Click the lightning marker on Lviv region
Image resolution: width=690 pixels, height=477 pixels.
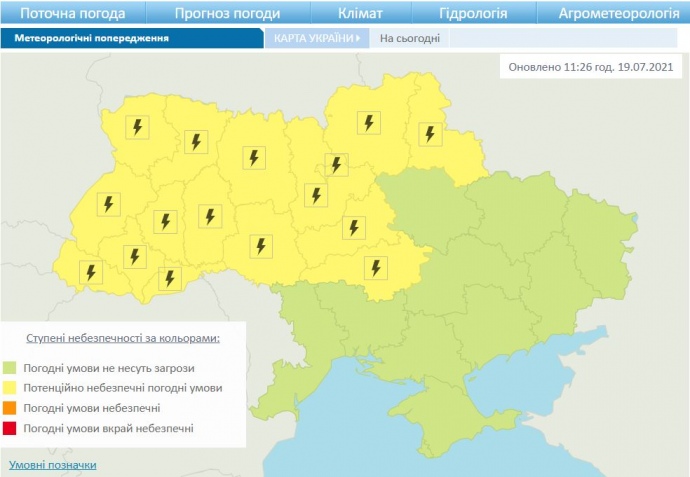108,204
